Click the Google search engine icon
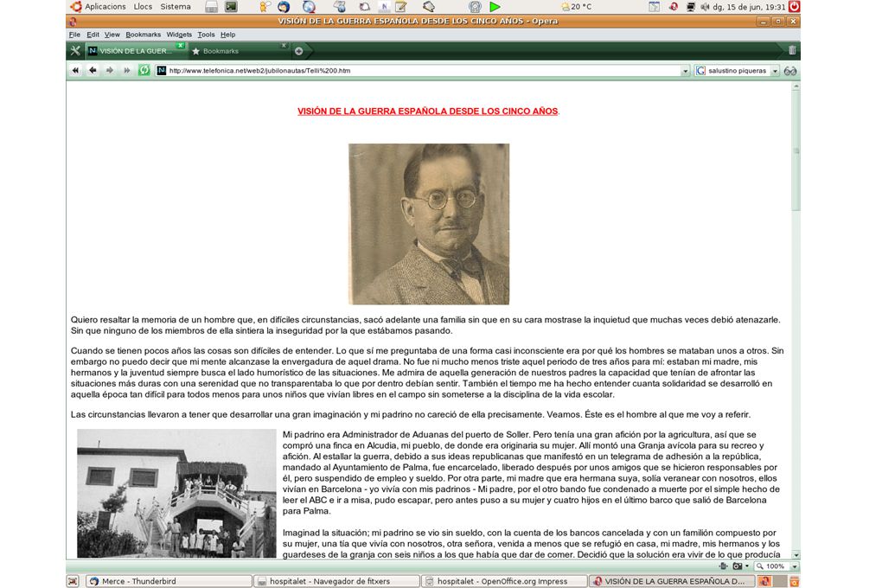 click(700, 71)
